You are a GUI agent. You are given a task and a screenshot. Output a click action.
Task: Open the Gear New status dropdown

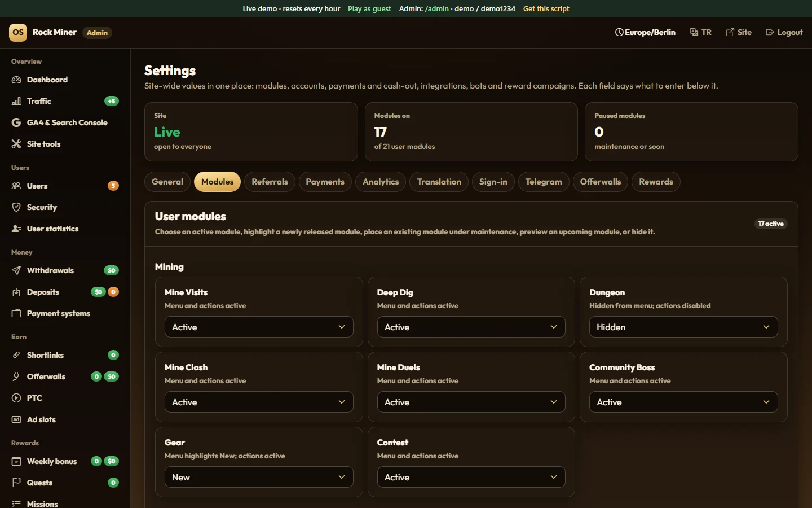click(x=259, y=477)
